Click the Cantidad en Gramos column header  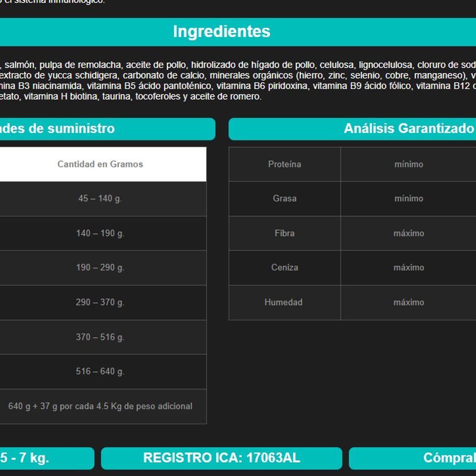click(x=100, y=164)
